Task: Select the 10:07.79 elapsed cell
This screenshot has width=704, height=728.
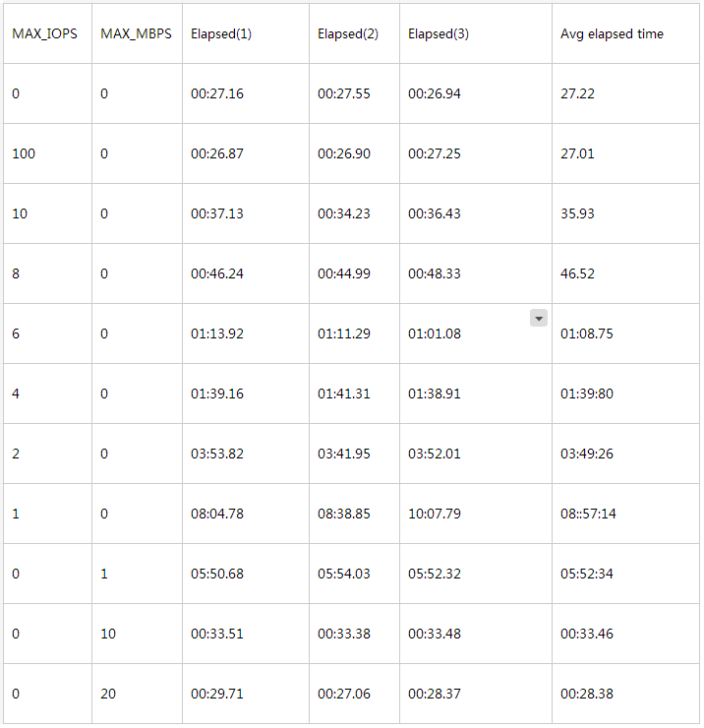Action: [435, 514]
